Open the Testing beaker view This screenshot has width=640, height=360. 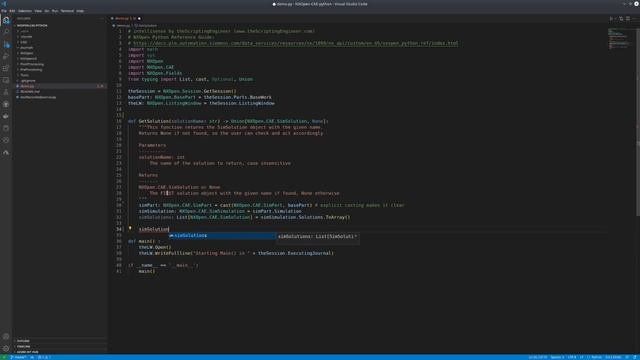click(6, 92)
